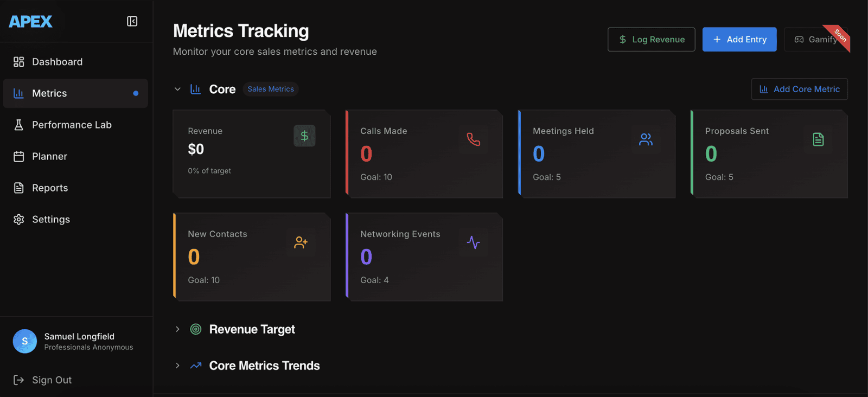
Task: Click the people icon on Meetings Held card
Action: 646,139
